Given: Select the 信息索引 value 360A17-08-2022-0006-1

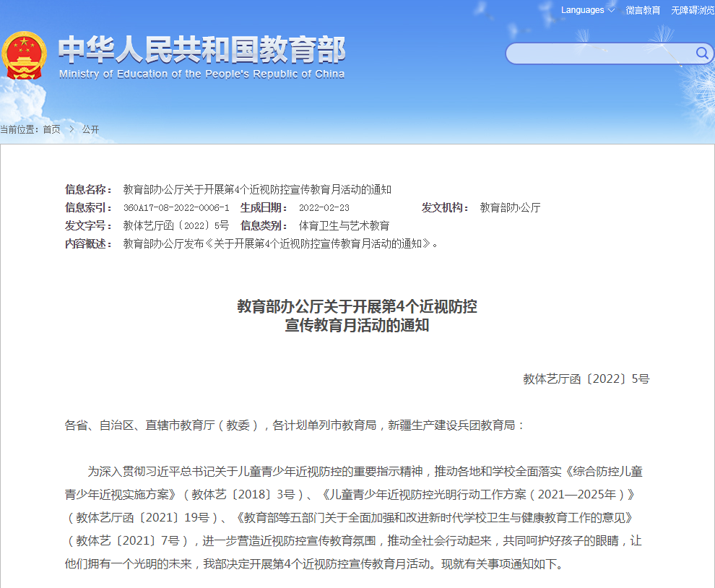Looking at the screenshot, I should pyautogui.click(x=176, y=208).
